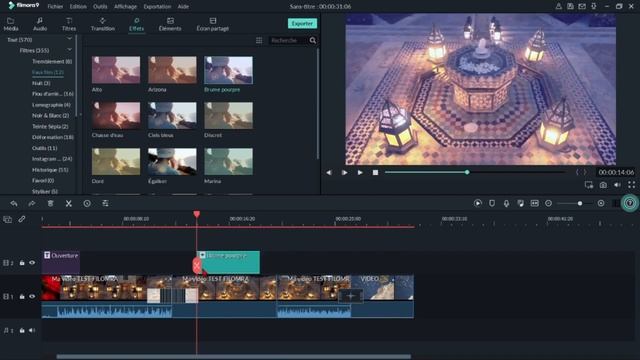Open the account user icon in title bar
The width and height of the screenshot is (640, 360).
558,6
